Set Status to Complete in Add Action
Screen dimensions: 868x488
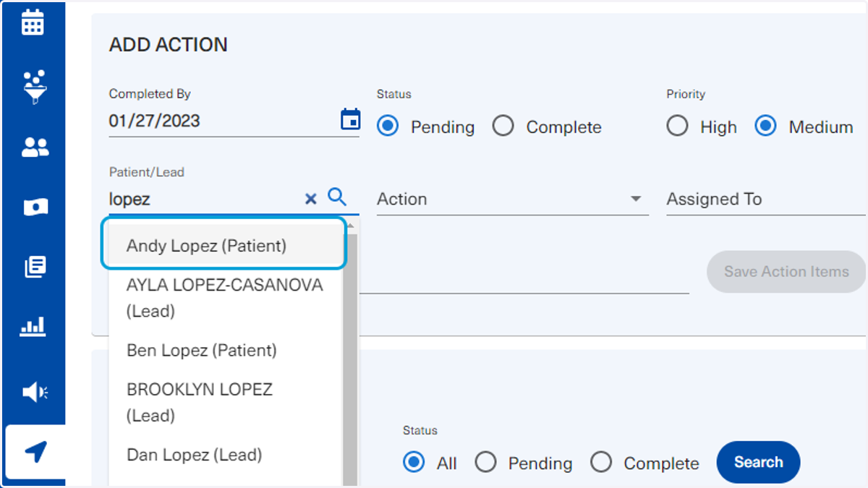[x=503, y=127]
